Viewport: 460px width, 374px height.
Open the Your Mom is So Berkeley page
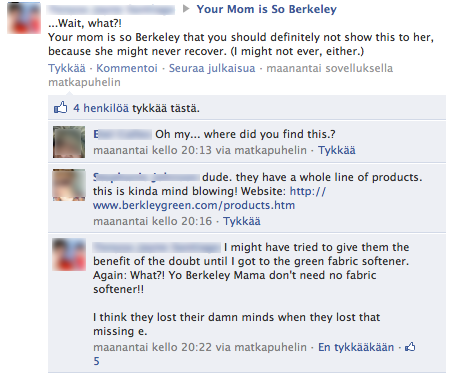(x=266, y=9)
